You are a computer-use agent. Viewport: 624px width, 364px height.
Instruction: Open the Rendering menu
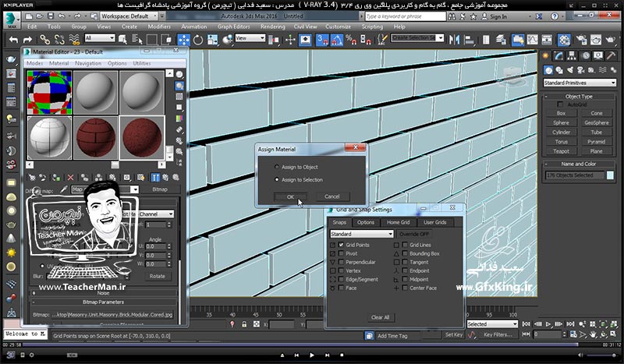pos(272,27)
